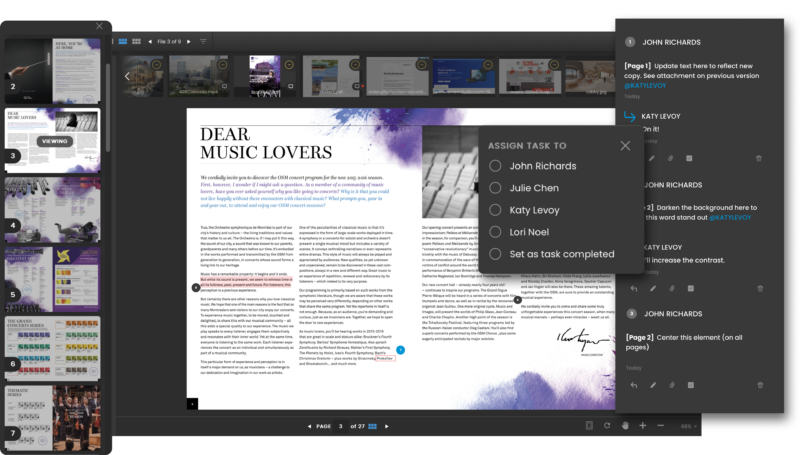Open page 4 thumbnail in left panel

[x=53, y=210]
